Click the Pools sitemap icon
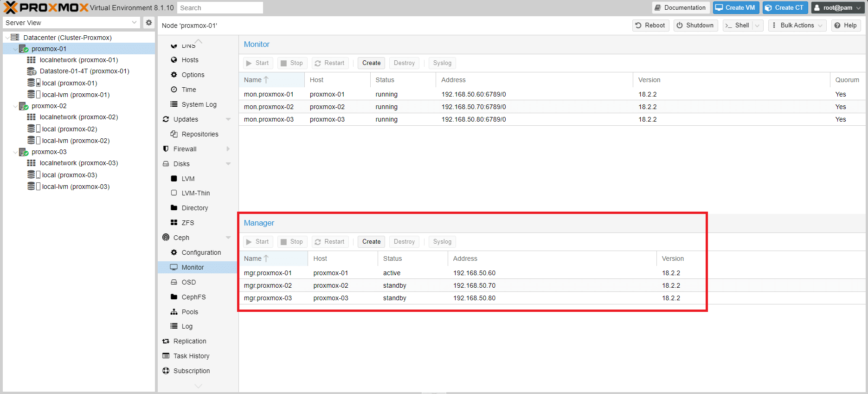The image size is (868, 394). click(174, 312)
